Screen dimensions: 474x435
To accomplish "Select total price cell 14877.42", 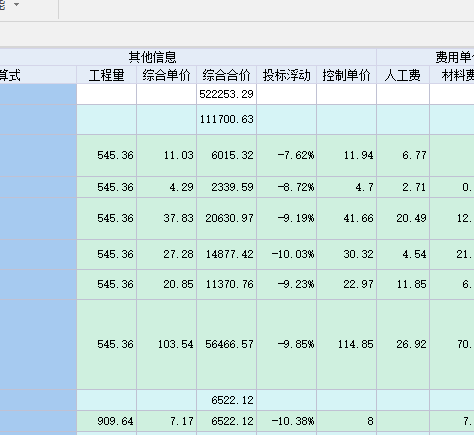I will click(x=227, y=254).
